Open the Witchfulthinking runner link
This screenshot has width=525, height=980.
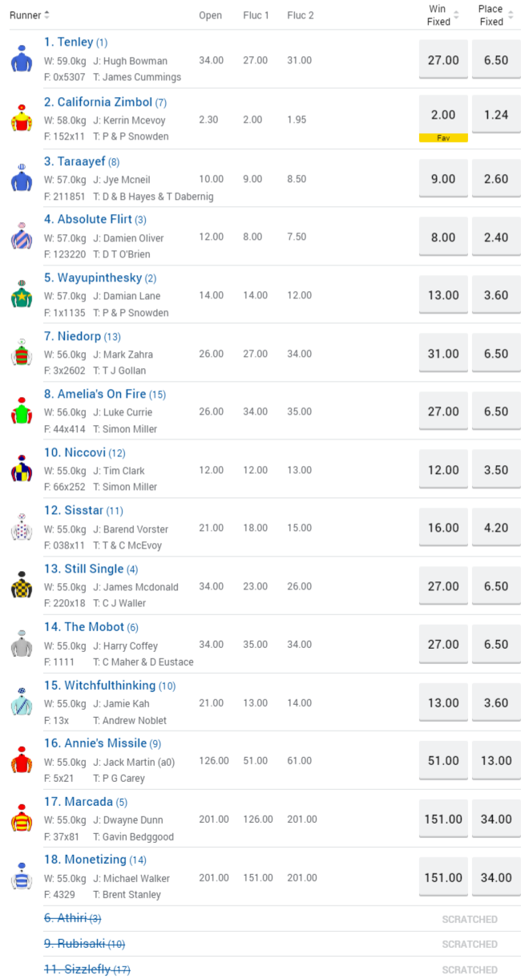pos(110,685)
